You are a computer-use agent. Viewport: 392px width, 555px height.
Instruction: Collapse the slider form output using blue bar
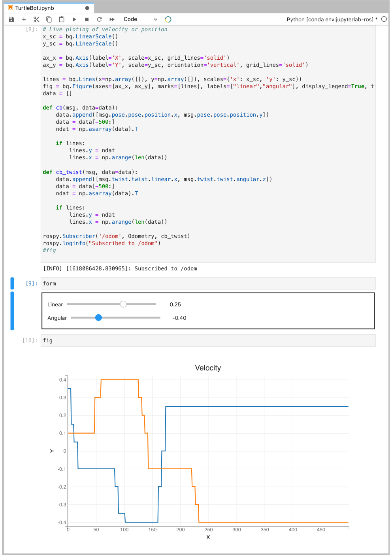coord(12,311)
